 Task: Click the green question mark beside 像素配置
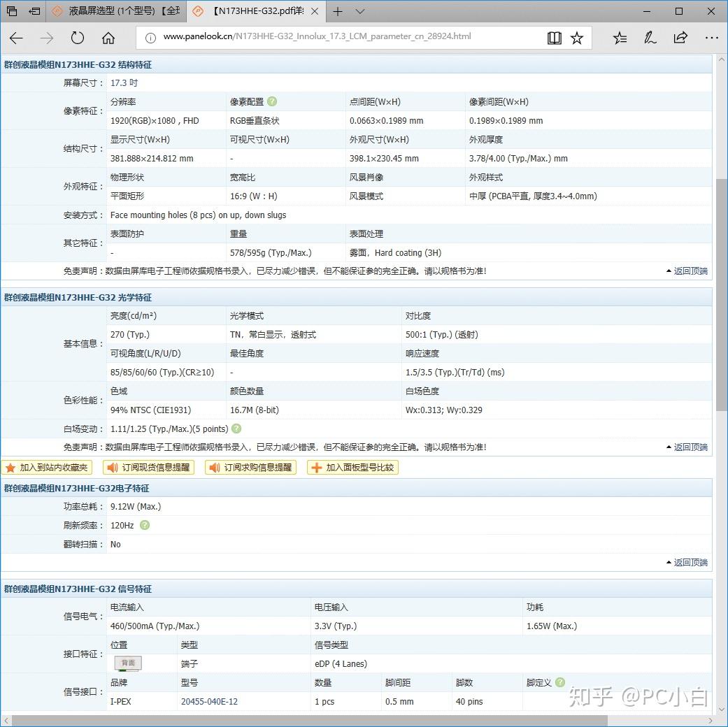(x=272, y=101)
